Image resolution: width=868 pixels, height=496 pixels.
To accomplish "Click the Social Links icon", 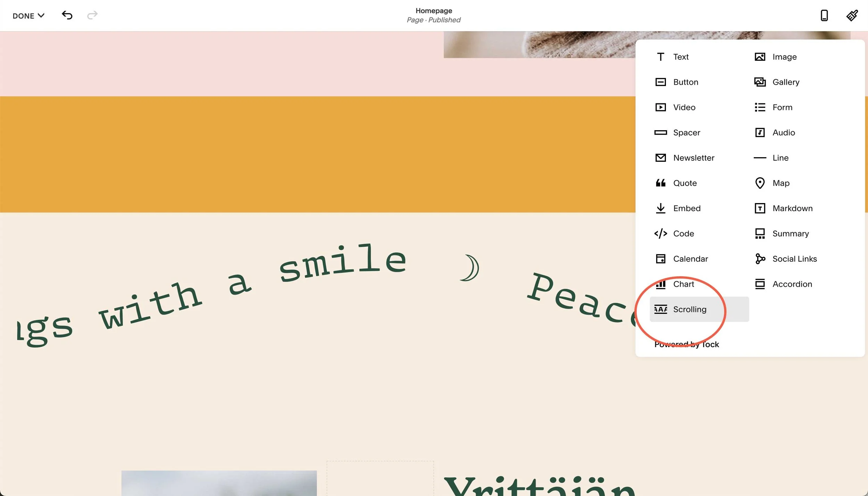I will point(760,259).
